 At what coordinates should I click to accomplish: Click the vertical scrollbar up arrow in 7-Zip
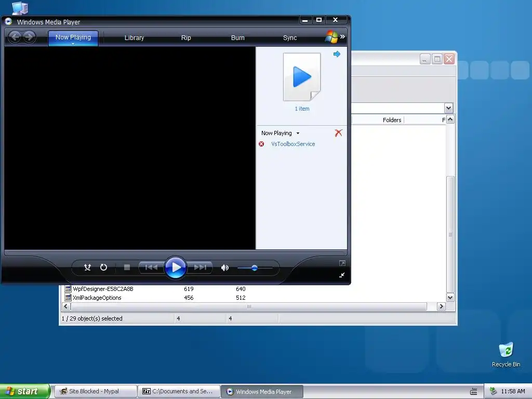pyautogui.click(x=450, y=119)
